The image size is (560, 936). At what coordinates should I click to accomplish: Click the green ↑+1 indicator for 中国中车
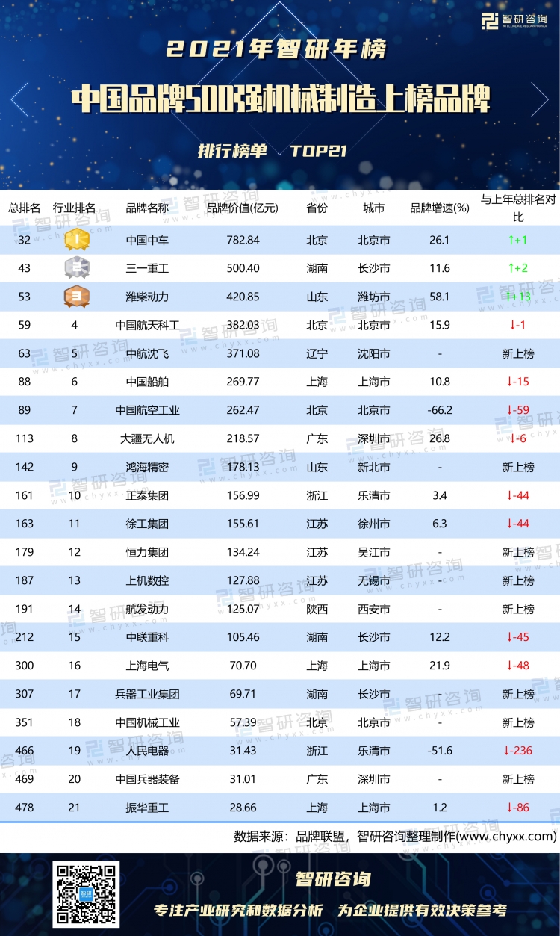[517, 240]
